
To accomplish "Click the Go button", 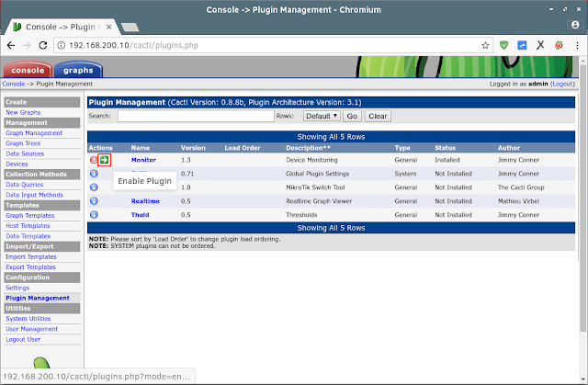I will tap(352, 116).
